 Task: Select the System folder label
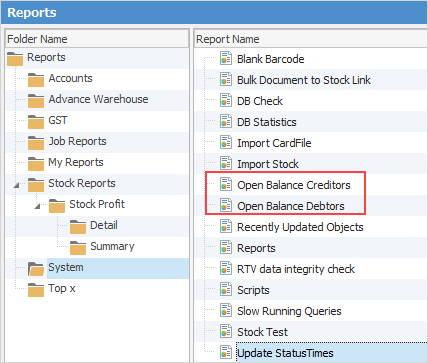[x=66, y=267]
